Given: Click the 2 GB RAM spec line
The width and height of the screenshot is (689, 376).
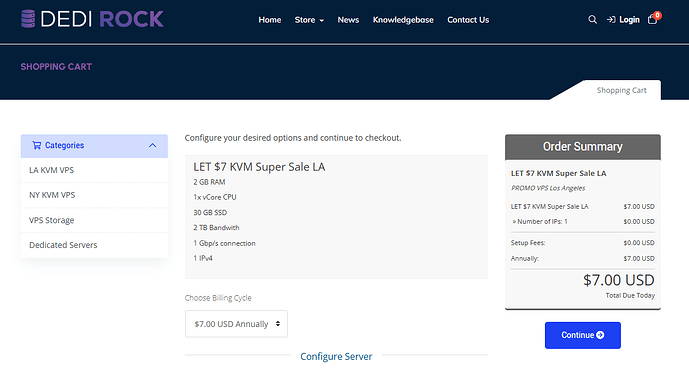Looking at the screenshot, I should [209, 182].
